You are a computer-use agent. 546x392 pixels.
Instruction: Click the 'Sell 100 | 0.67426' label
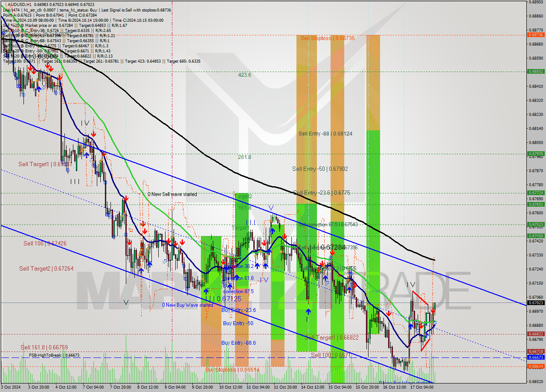pyautogui.click(x=45, y=244)
